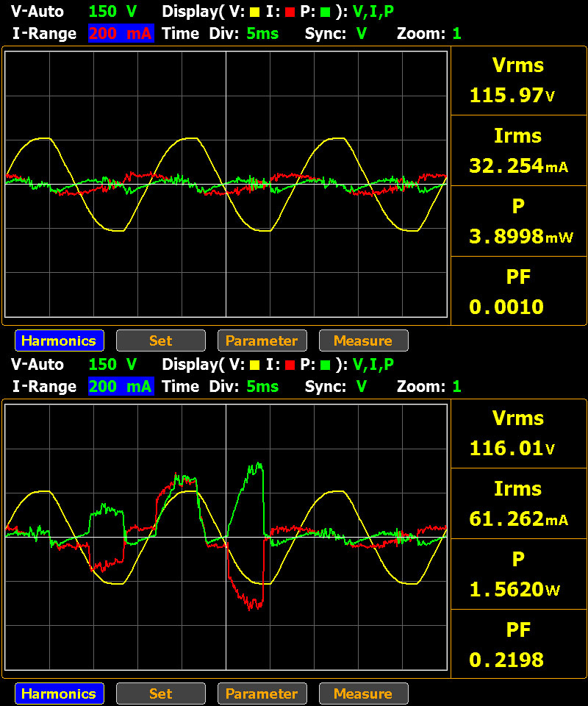Image resolution: width=588 pixels, height=706 pixels.
Task: Click lower screen's yellow V color swatch
Action: [254, 366]
